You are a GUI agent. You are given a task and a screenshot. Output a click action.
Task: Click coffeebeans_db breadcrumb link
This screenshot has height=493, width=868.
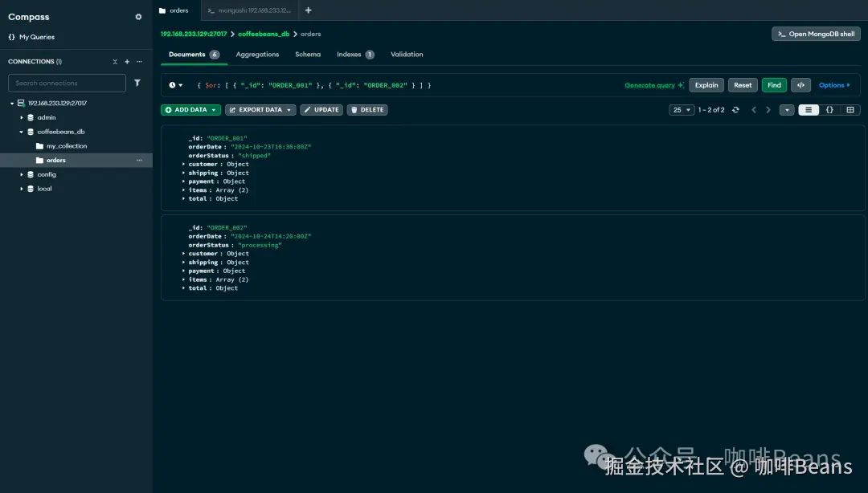264,35
